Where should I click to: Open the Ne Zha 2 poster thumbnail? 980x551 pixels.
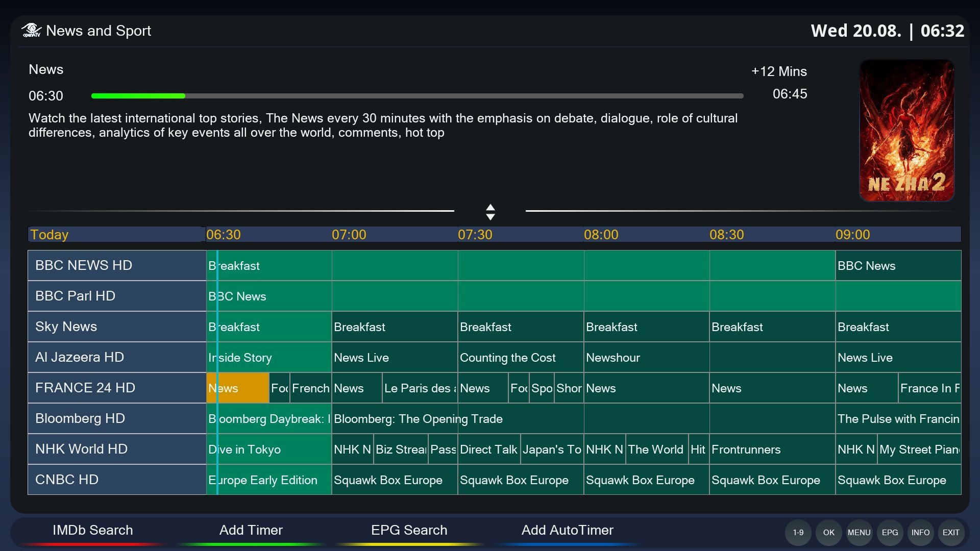tap(907, 131)
